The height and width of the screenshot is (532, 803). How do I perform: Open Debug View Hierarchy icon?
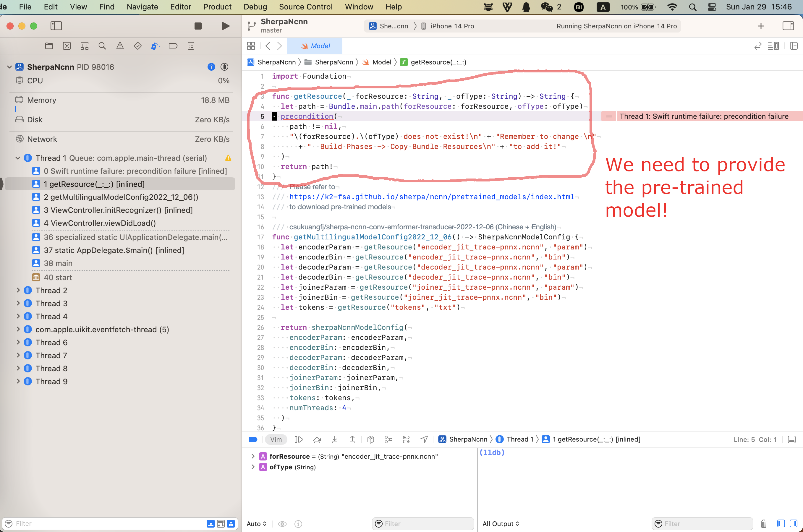[x=371, y=439]
